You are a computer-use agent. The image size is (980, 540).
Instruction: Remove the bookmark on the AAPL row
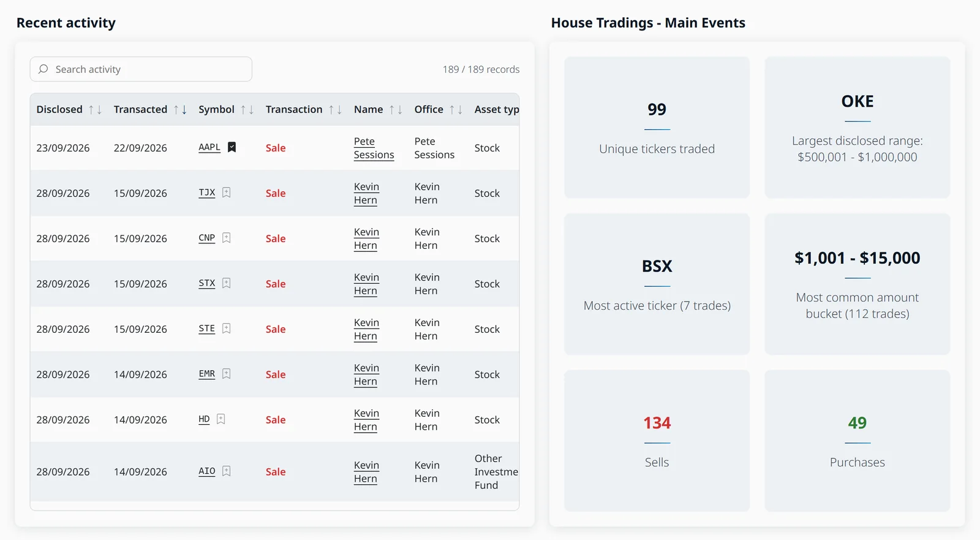[232, 147]
